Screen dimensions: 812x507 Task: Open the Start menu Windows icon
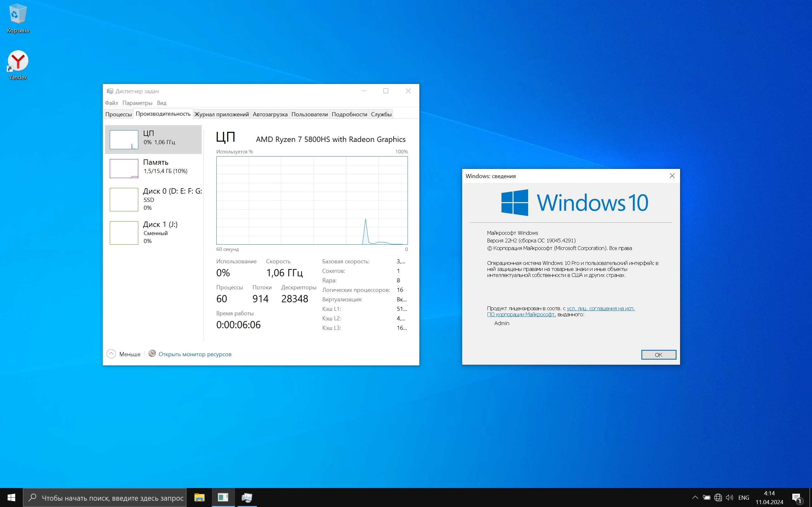[11, 497]
